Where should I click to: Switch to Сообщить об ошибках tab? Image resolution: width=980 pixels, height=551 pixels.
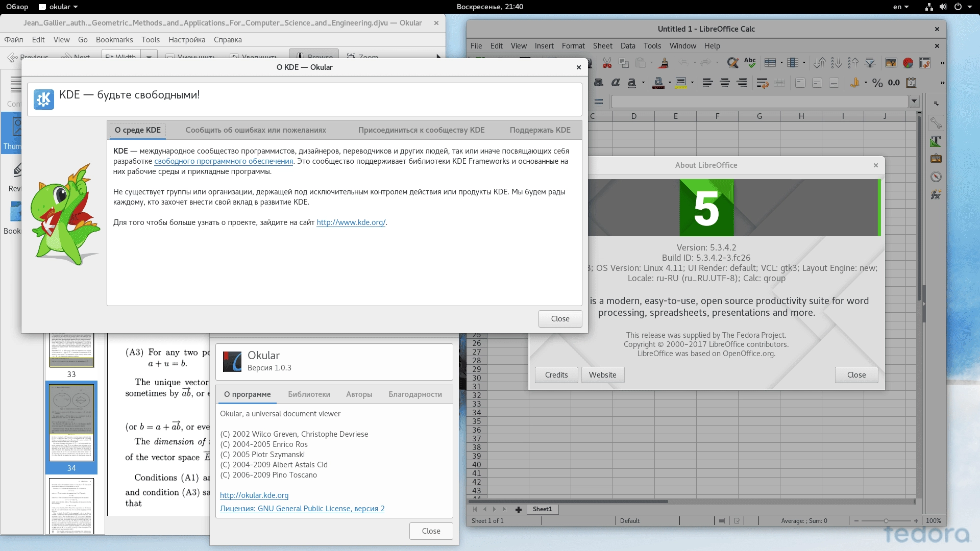pyautogui.click(x=256, y=130)
